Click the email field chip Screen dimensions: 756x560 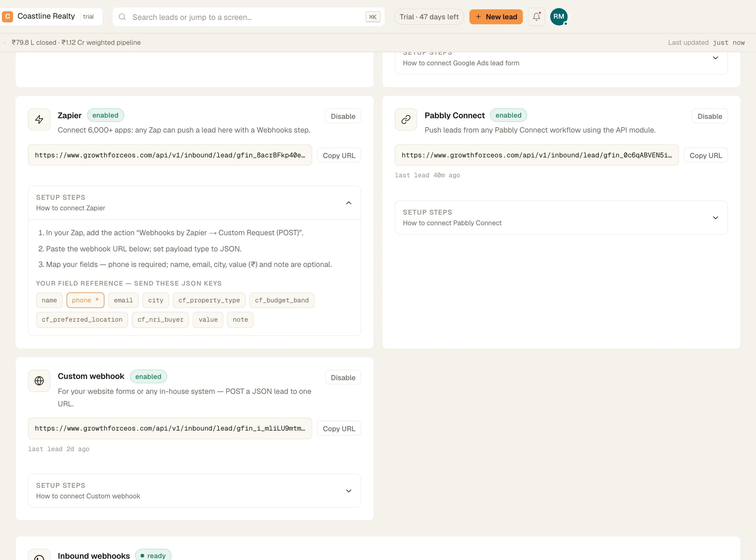point(123,300)
